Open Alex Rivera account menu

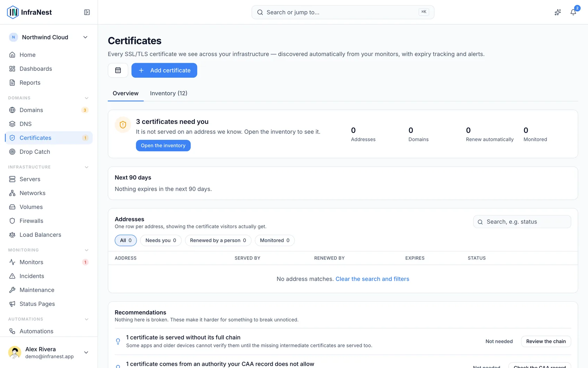click(49, 352)
